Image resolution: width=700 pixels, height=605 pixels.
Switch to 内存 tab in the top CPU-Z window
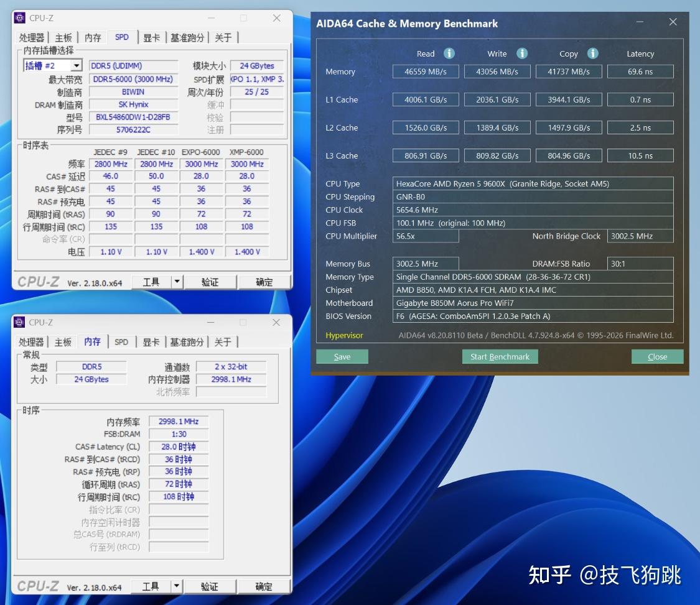pyautogui.click(x=93, y=37)
